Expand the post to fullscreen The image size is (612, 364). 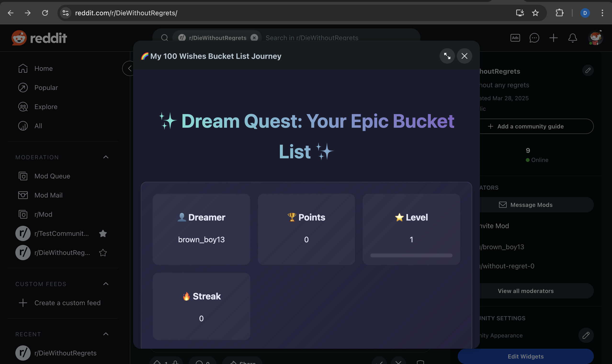click(x=447, y=56)
